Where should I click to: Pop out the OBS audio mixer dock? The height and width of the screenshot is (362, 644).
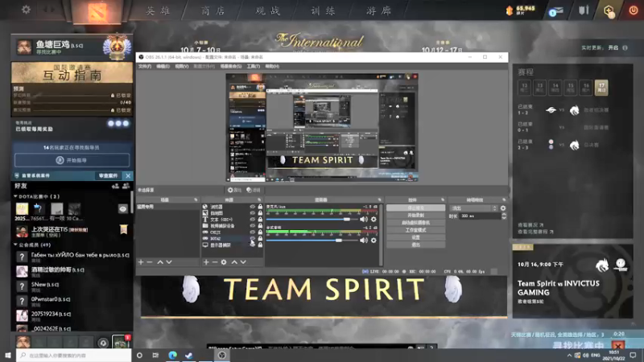[x=379, y=200]
